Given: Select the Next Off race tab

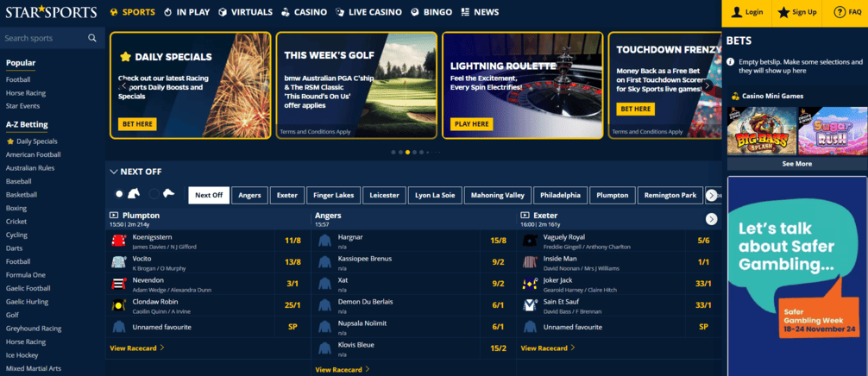Looking at the screenshot, I should [209, 195].
